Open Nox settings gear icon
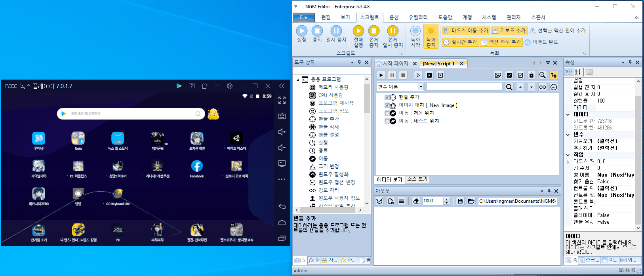 [x=230, y=86]
